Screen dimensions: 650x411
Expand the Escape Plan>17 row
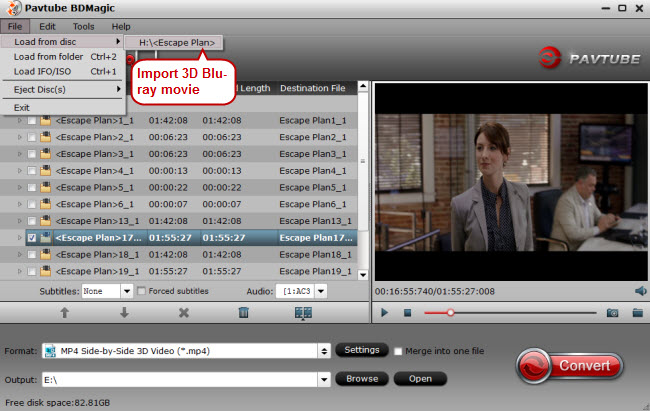(19, 238)
